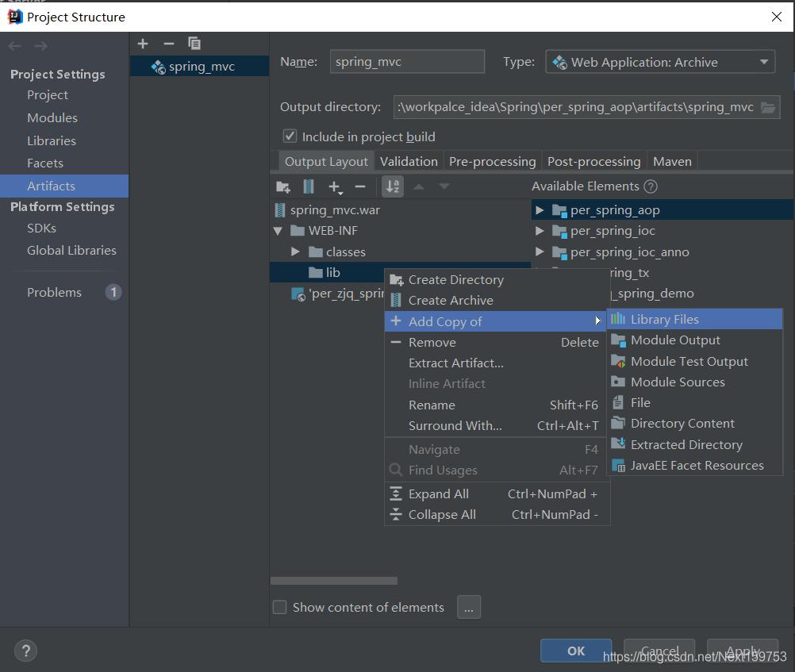Browse output directory folder icon
Image resolution: width=795 pixels, height=672 pixels.
click(768, 108)
